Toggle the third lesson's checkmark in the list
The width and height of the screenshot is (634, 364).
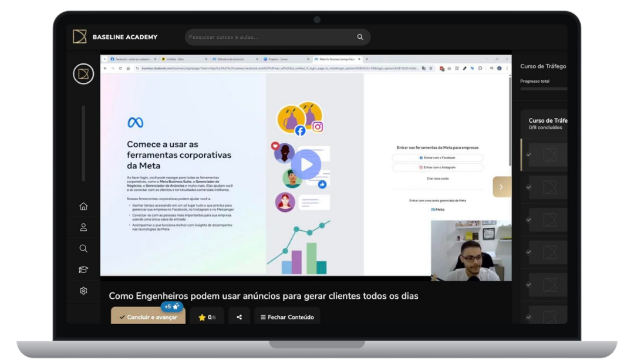pos(528,220)
